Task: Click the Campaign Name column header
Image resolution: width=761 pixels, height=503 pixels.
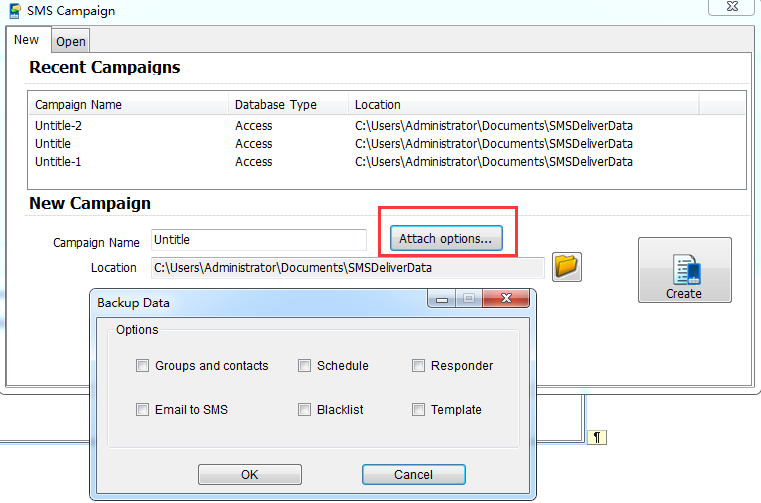Action: coord(129,104)
